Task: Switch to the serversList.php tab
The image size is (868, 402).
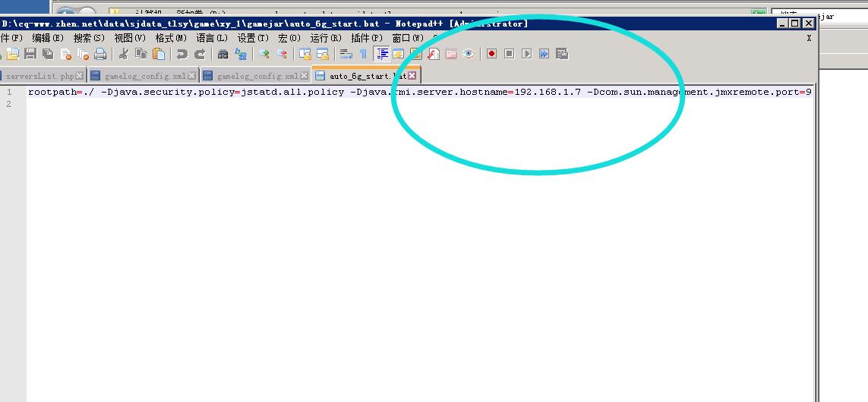Action: coord(39,77)
